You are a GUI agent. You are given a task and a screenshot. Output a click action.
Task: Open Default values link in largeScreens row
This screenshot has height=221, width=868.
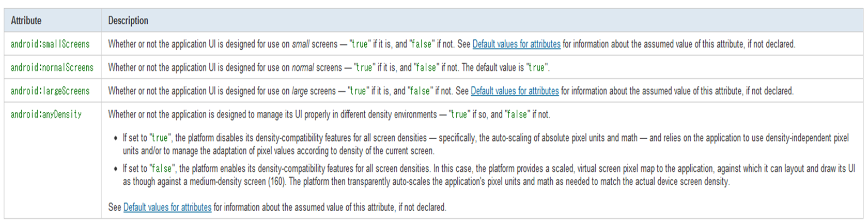click(x=515, y=91)
